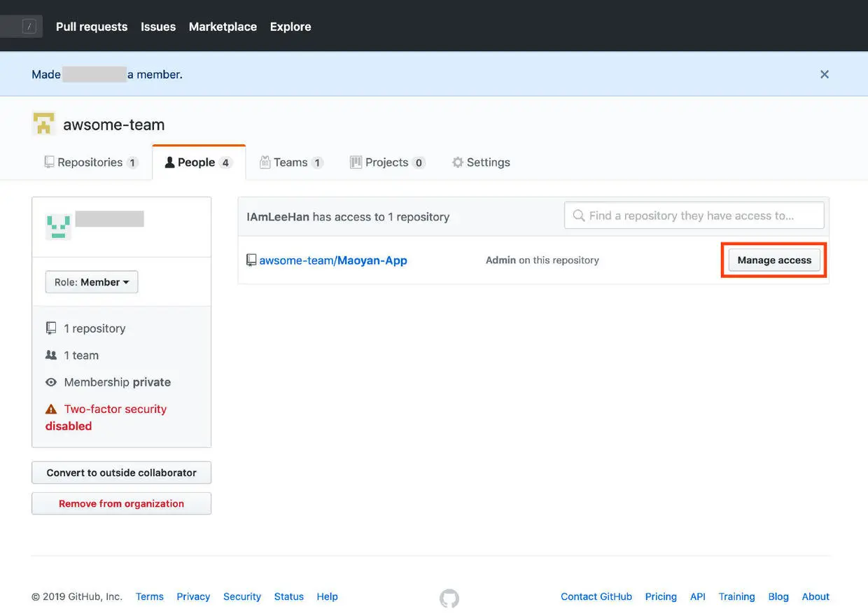Screen dimensions: 868x616
Task: Switch to the Teams tab
Action: [x=291, y=162]
